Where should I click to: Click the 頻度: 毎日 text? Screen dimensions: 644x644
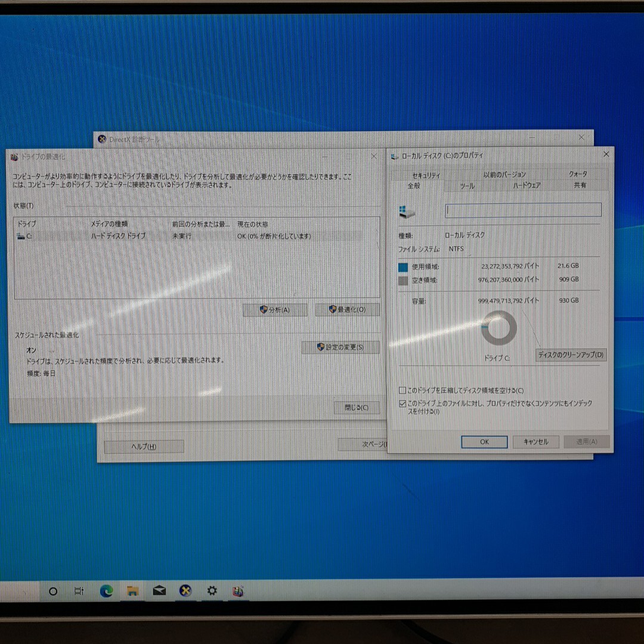point(41,373)
